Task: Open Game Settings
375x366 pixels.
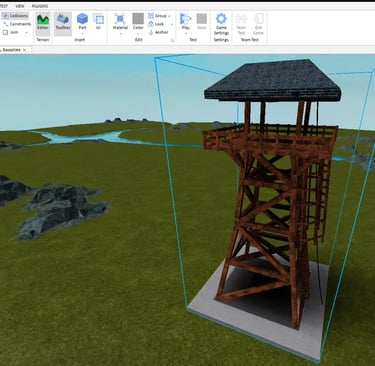Action: (221, 24)
